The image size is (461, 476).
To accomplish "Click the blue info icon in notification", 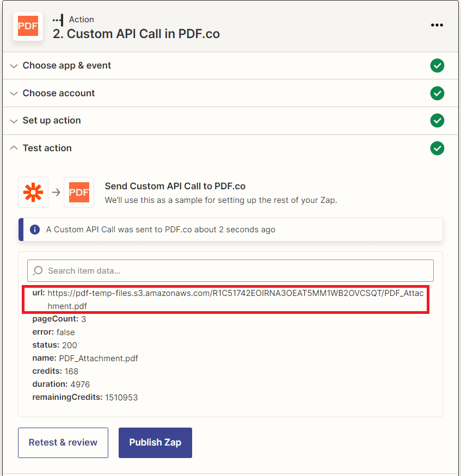I will 35,230.
